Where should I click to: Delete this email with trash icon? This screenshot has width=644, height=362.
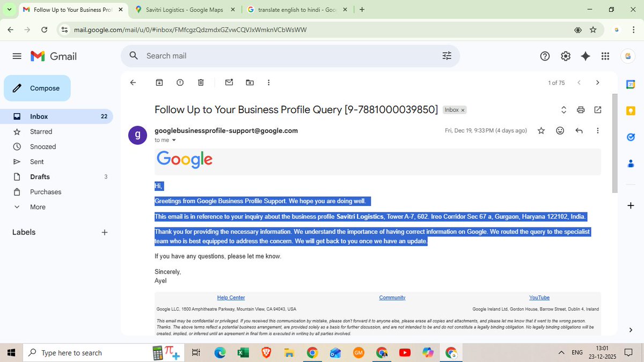click(201, 83)
